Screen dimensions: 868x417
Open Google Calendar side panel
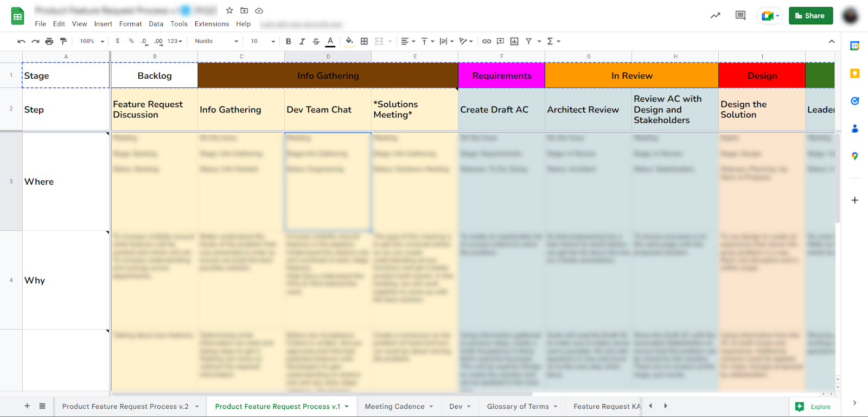tap(855, 46)
